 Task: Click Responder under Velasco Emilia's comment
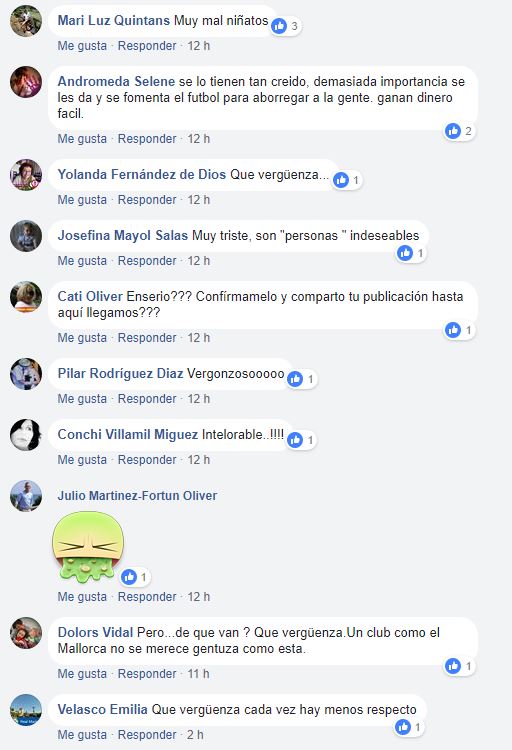point(147,735)
